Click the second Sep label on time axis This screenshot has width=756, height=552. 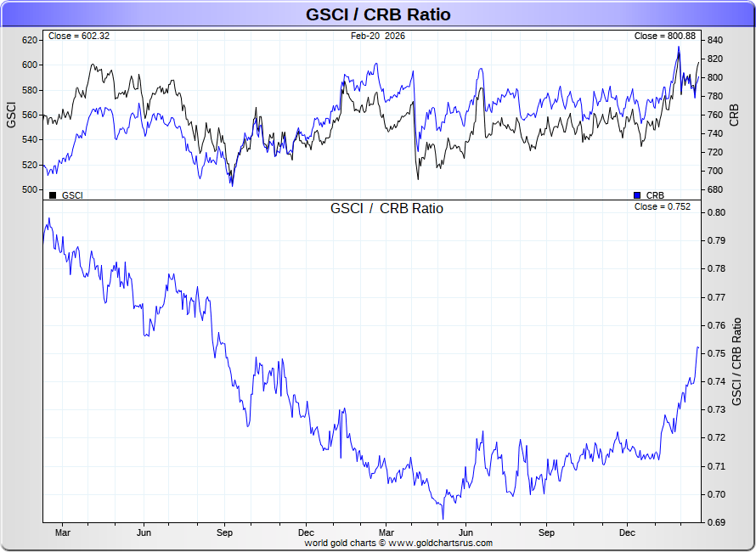546,532
